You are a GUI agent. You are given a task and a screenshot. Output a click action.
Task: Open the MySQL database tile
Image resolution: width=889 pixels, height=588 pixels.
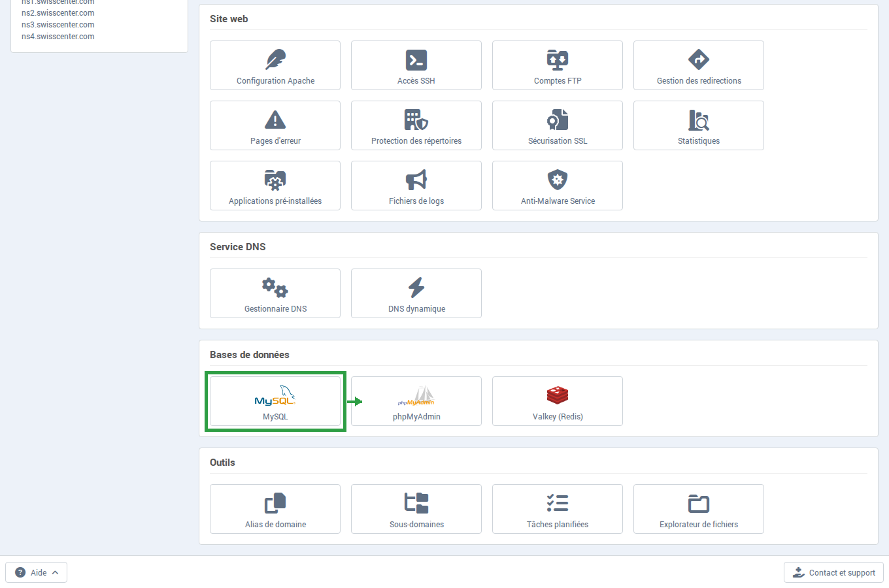coord(275,401)
